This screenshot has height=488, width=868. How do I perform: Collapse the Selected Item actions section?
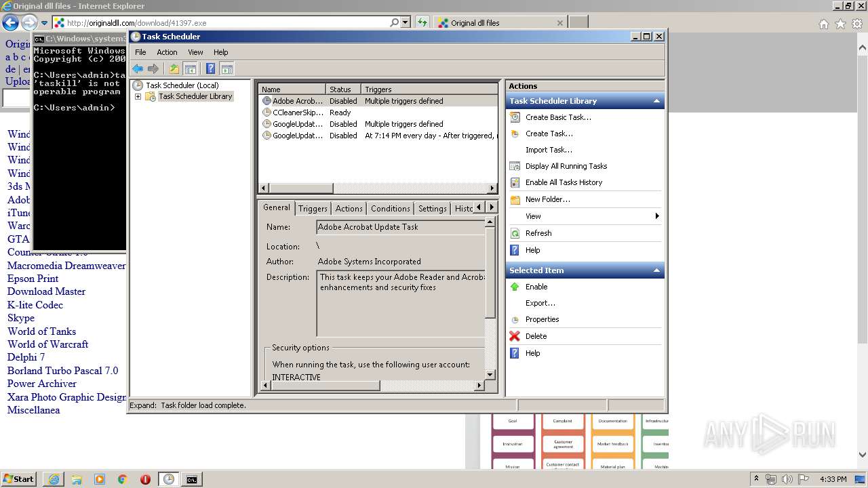[656, 270]
